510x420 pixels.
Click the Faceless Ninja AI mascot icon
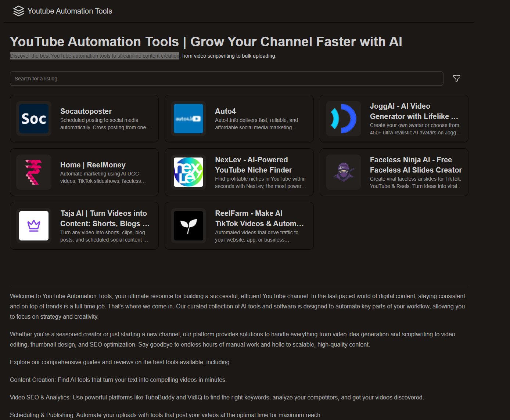343,172
